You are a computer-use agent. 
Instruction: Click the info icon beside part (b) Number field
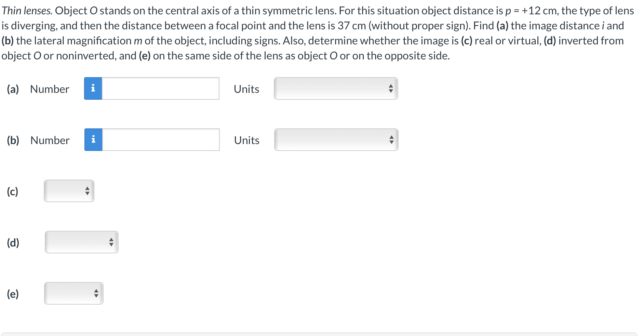point(93,140)
